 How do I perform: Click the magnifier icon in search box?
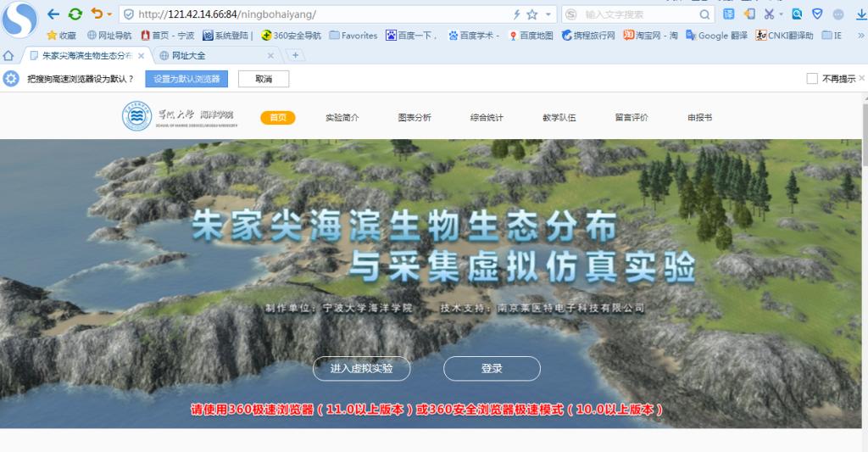click(x=704, y=14)
